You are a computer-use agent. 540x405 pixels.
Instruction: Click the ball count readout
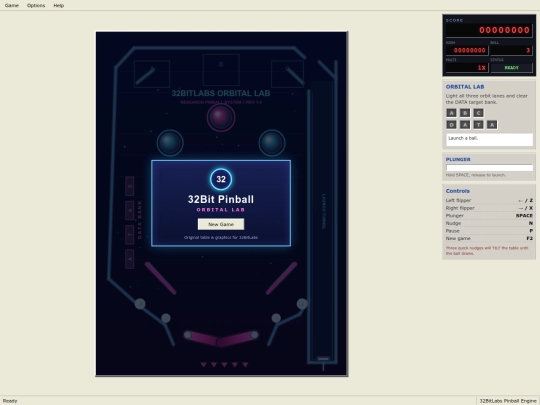(511, 50)
